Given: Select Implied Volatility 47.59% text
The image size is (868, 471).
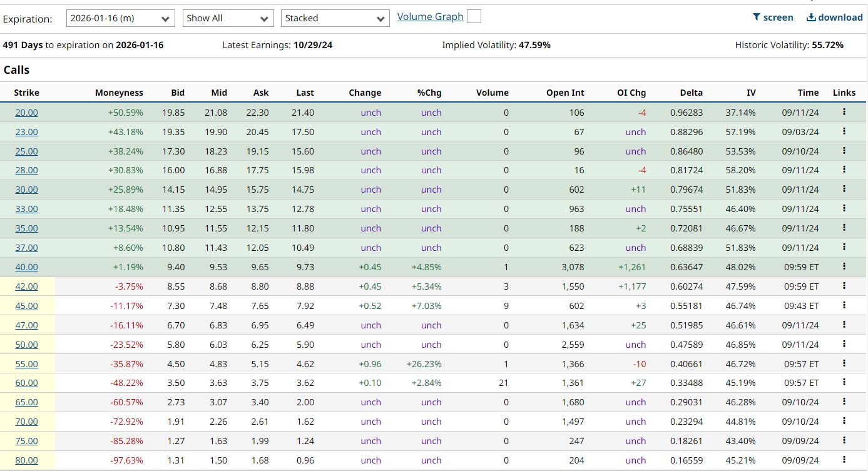Looking at the screenshot, I should tap(496, 45).
